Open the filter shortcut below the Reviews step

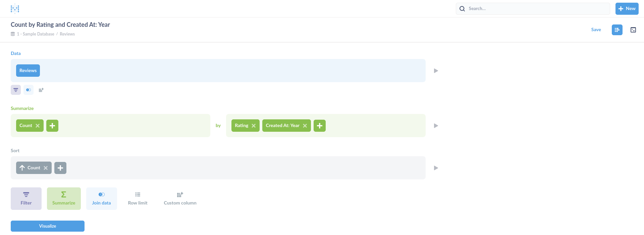(15, 90)
